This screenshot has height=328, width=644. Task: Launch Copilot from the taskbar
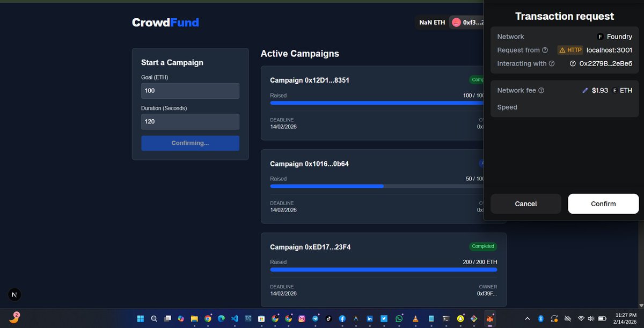pyautogui.click(x=181, y=318)
